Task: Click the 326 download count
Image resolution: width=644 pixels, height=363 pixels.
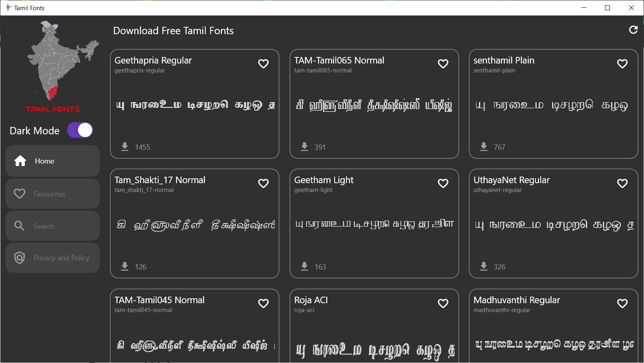Action: point(500,267)
